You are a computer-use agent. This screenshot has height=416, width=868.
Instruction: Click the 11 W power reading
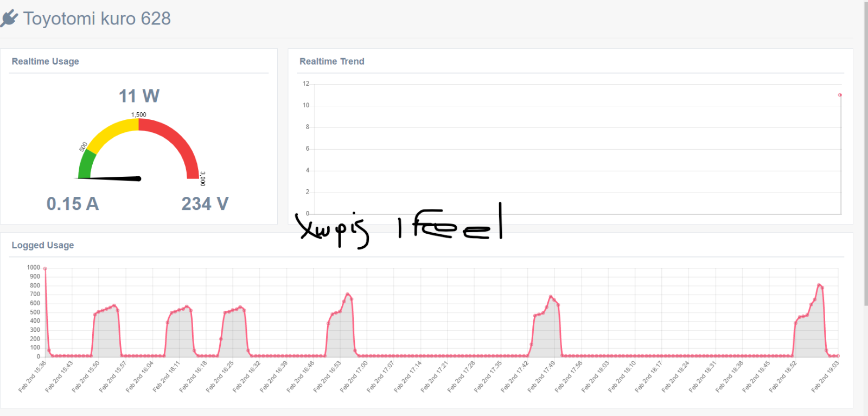[x=139, y=96]
